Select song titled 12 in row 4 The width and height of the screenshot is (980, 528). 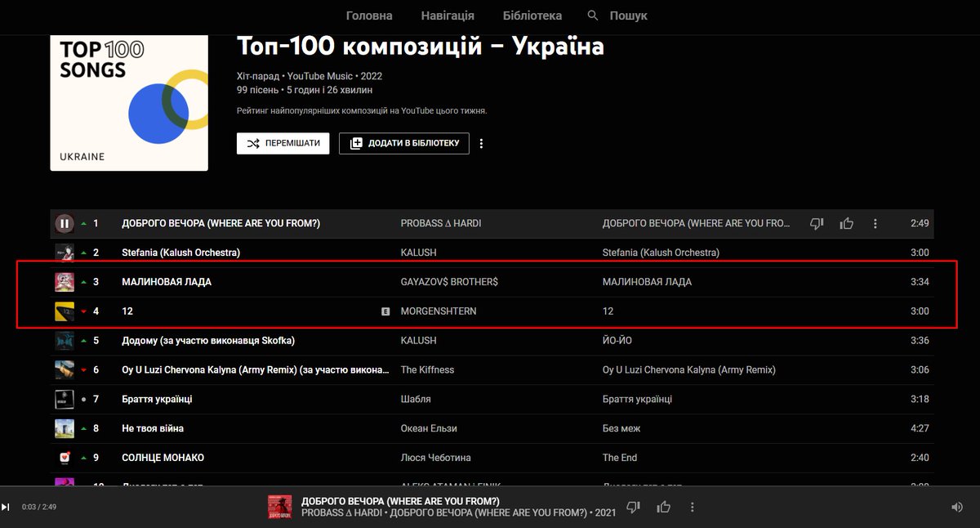[127, 311]
